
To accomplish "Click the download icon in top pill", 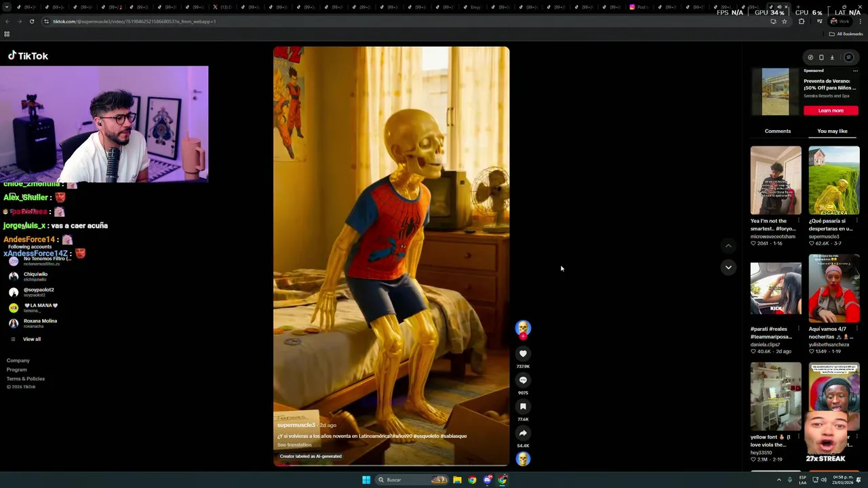I will tap(832, 58).
